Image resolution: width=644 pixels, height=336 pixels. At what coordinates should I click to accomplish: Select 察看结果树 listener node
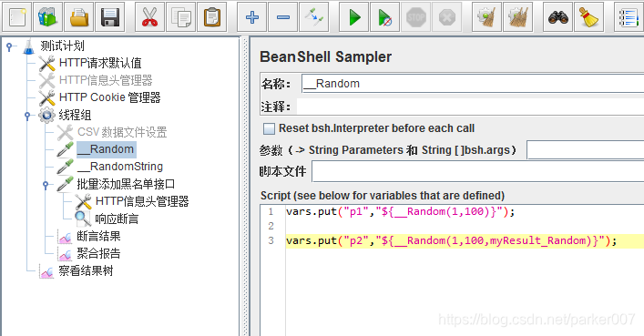pyautogui.click(x=86, y=270)
